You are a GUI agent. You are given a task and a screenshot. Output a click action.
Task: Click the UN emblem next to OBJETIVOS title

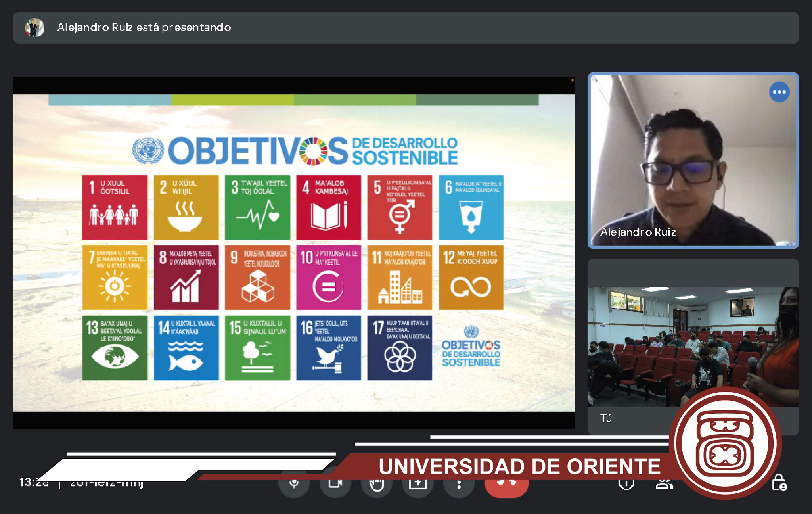148,151
